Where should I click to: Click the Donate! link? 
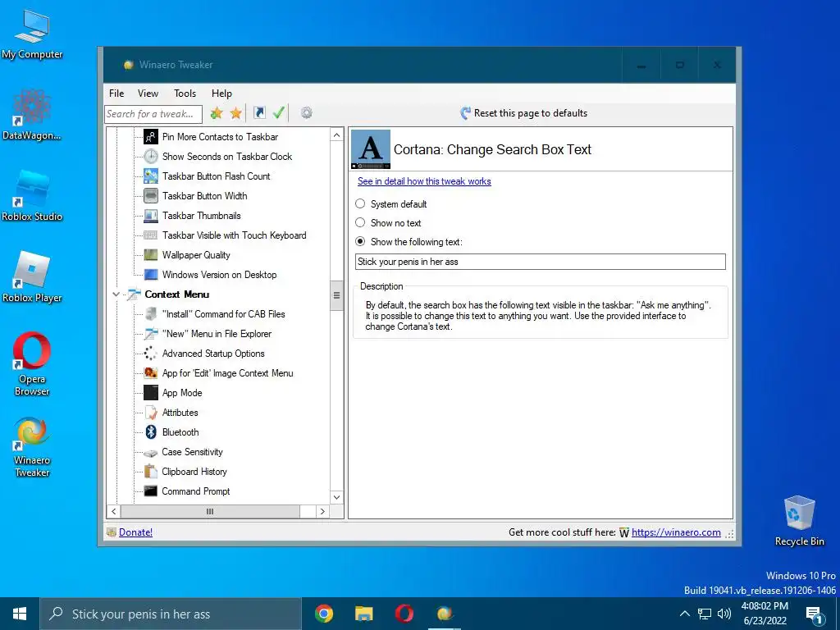point(135,532)
